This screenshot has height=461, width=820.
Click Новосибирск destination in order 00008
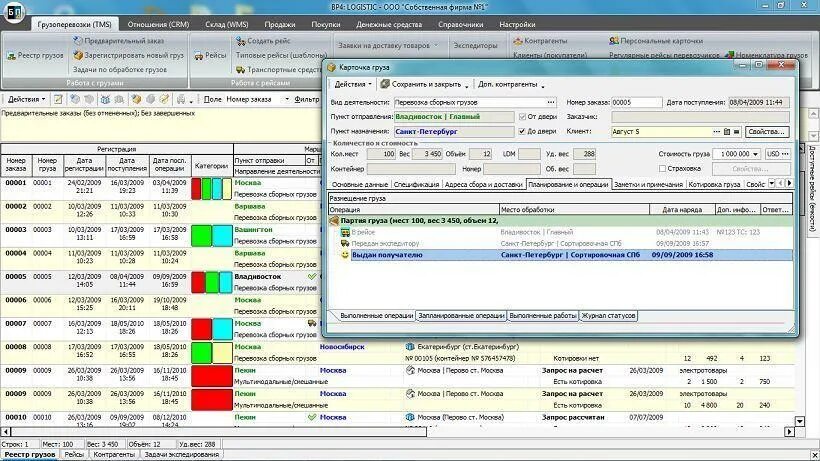coord(342,347)
